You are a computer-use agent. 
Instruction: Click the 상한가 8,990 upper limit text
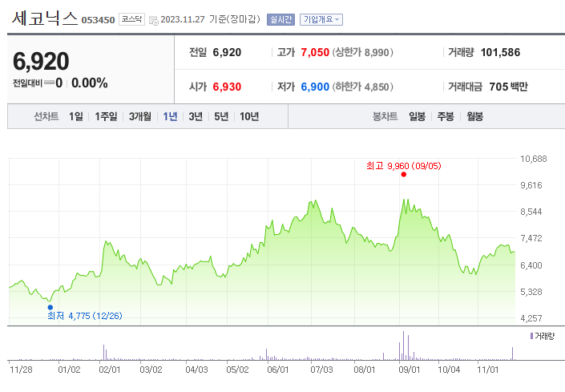(362, 53)
